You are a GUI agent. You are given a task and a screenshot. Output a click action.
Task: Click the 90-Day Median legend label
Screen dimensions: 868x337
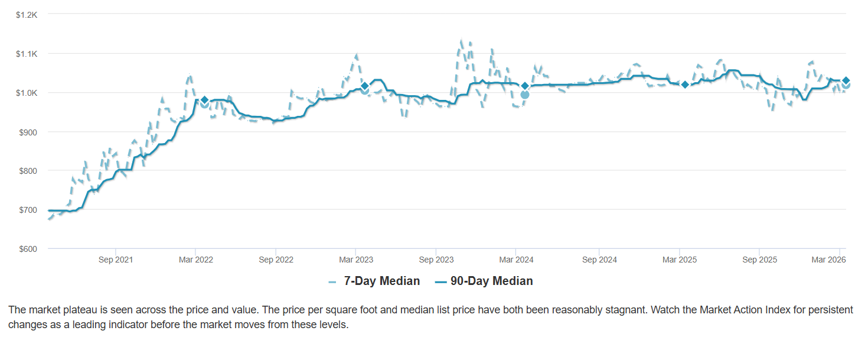[491, 281]
